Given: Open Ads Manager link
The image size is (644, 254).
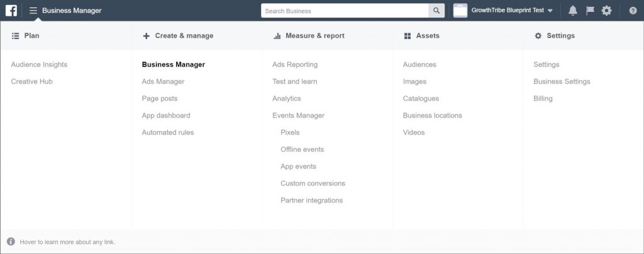Looking at the screenshot, I should 163,82.
